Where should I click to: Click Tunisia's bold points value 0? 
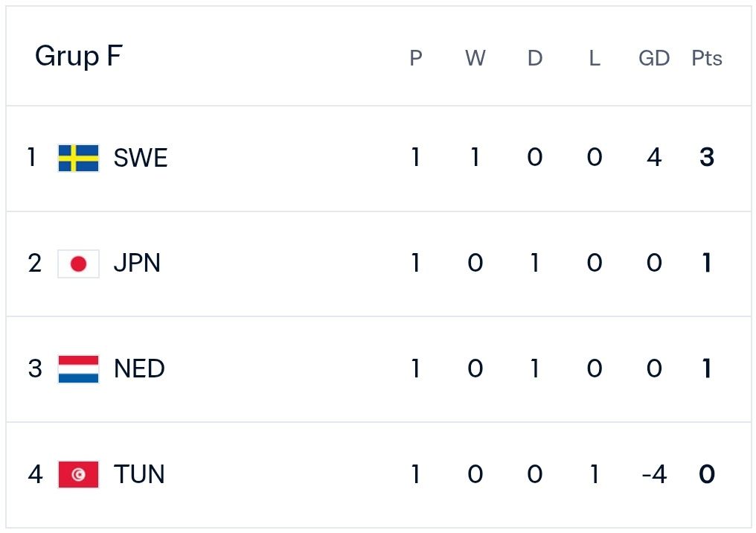[x=707, y=474]
